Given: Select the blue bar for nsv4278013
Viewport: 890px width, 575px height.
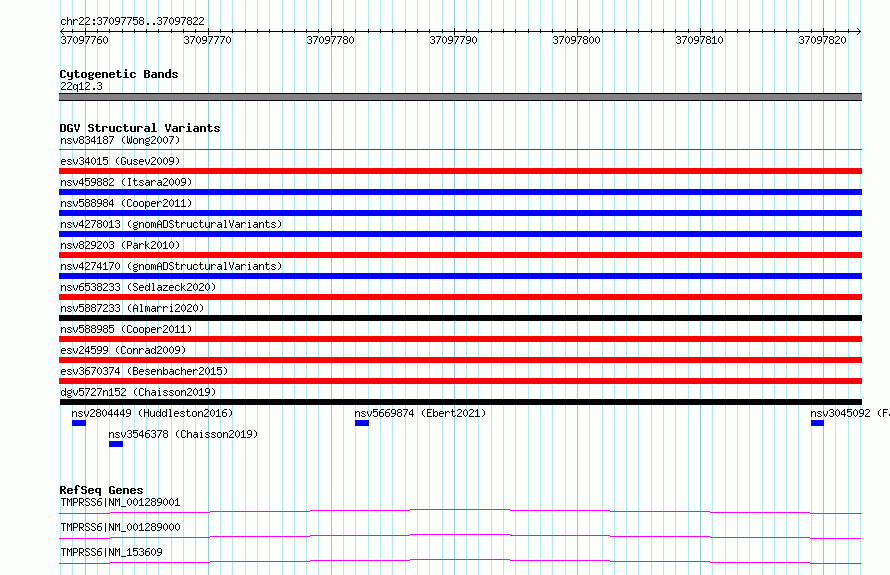Looking at the screenshot, I should tap(460, 234).
